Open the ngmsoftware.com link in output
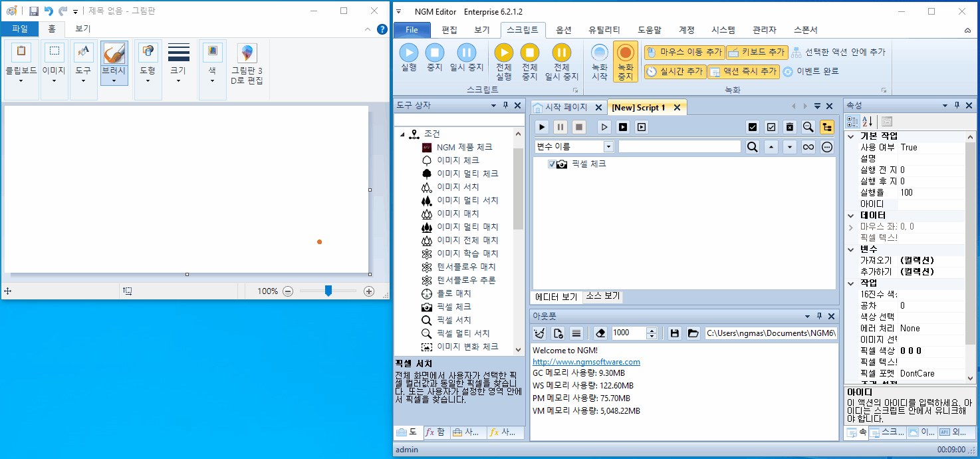The width and height of the screenshot is (980, 459). [x=586, y=362]
